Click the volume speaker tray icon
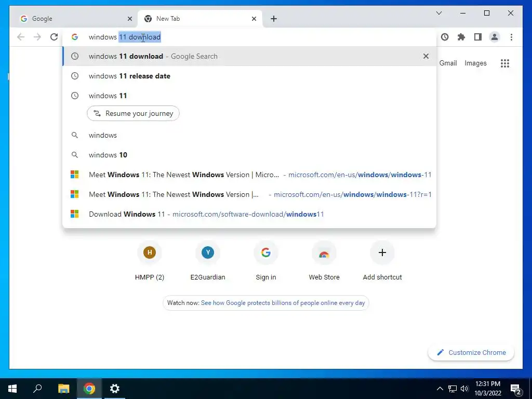Viewport: 532px width, 399px height. pos(464,389)
